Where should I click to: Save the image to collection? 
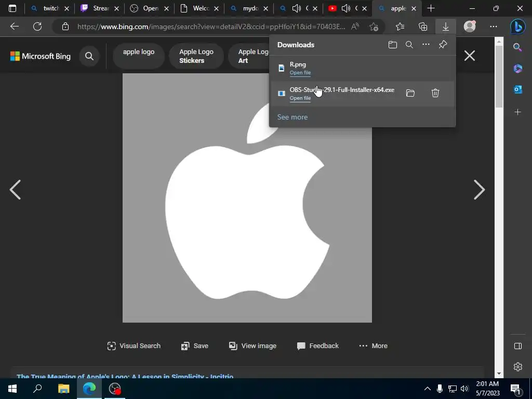pos(194,345)
